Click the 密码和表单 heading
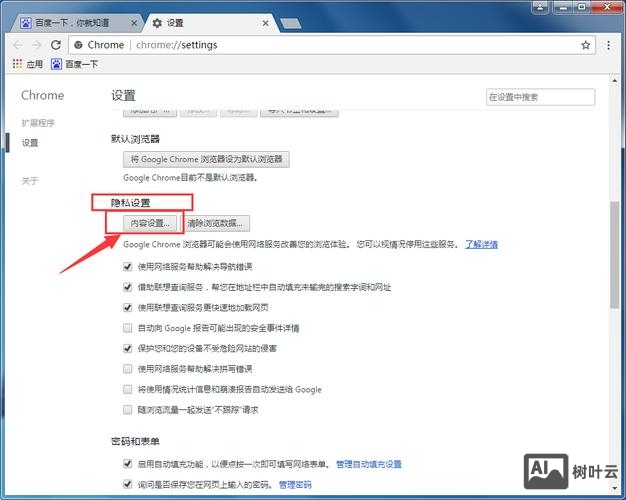Screen dimensions: 626x500 tap(135, 441)
